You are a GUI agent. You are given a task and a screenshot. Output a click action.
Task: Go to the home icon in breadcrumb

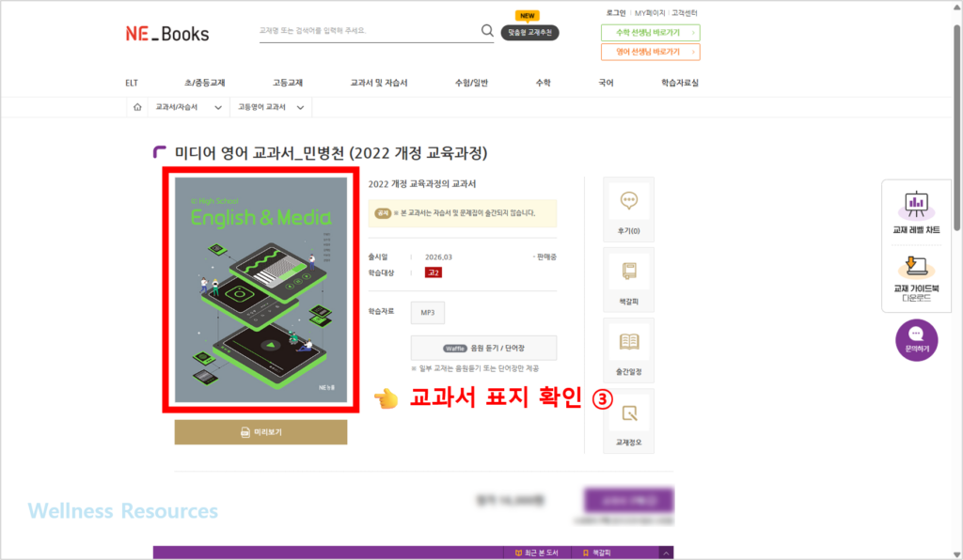(x=137, y=107)
